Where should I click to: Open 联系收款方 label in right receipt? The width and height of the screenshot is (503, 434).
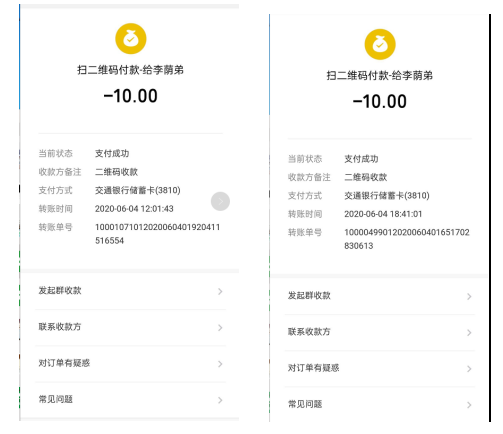(309, 332)
